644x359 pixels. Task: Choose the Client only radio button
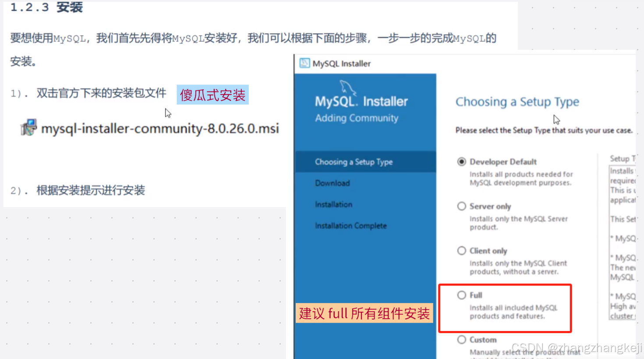[462, 251]
